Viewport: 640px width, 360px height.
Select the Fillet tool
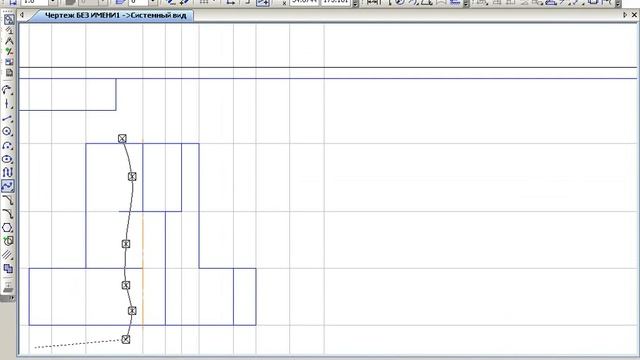pos(8,214)
